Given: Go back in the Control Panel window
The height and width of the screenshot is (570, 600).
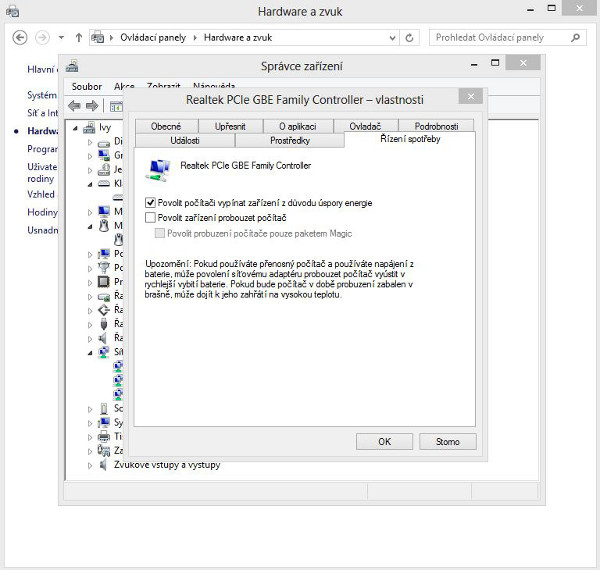Looking at the screenshot, I should coord(20,37).
